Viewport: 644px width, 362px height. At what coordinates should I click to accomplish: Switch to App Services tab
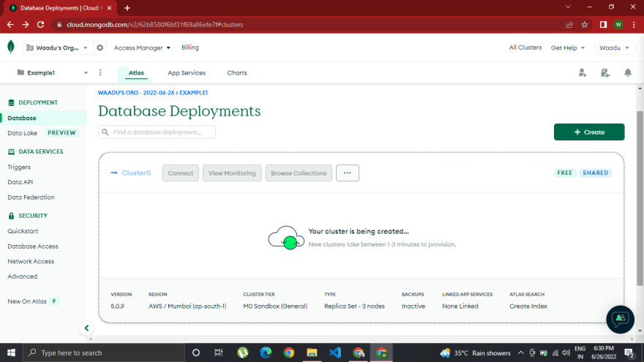coord(187,72)
